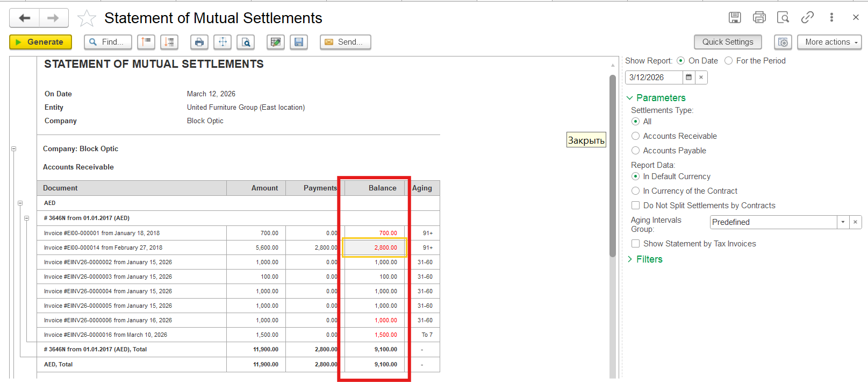
Task: Click the report date input field
Action: tap(654, 77)
